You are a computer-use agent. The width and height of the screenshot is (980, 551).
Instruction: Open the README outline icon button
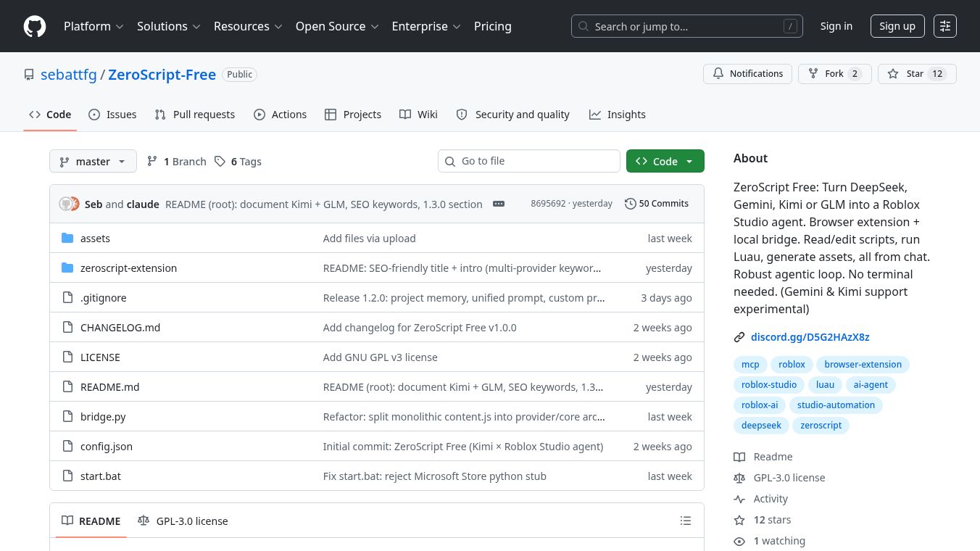(x=686, y=521)
